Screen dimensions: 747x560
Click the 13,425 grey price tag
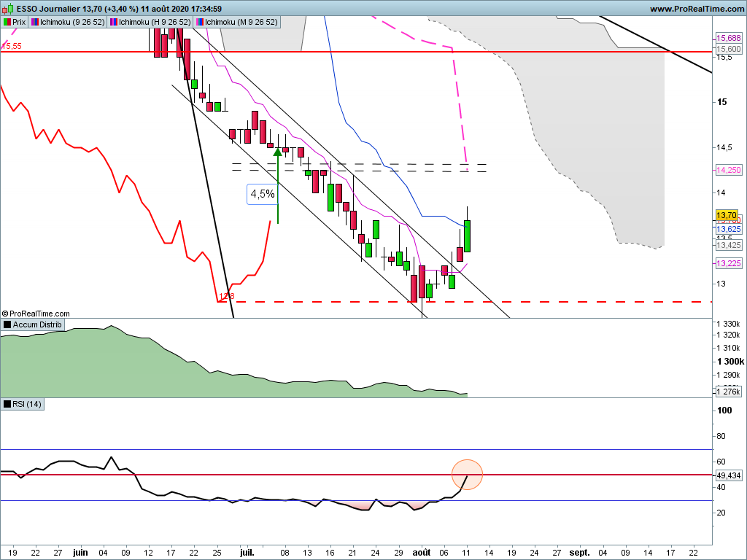[x=729, y=245]
